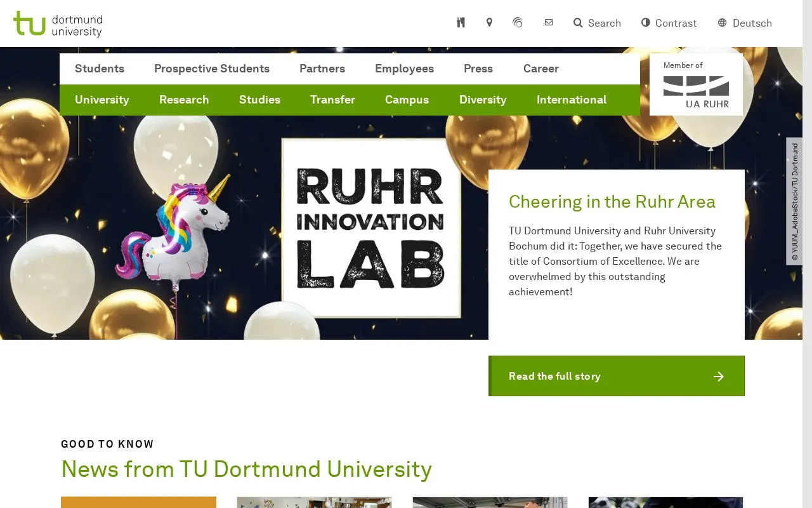
Task: Go to the Press section
Action: pos(478,69)
